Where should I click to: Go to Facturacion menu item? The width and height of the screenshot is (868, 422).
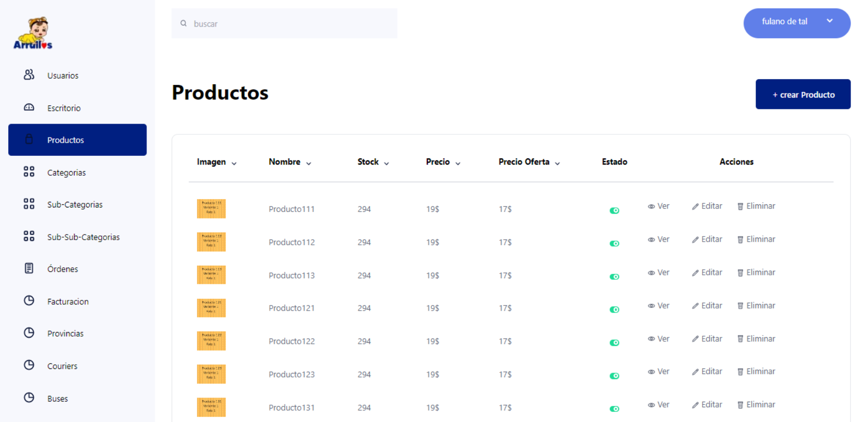coord(68,301)
